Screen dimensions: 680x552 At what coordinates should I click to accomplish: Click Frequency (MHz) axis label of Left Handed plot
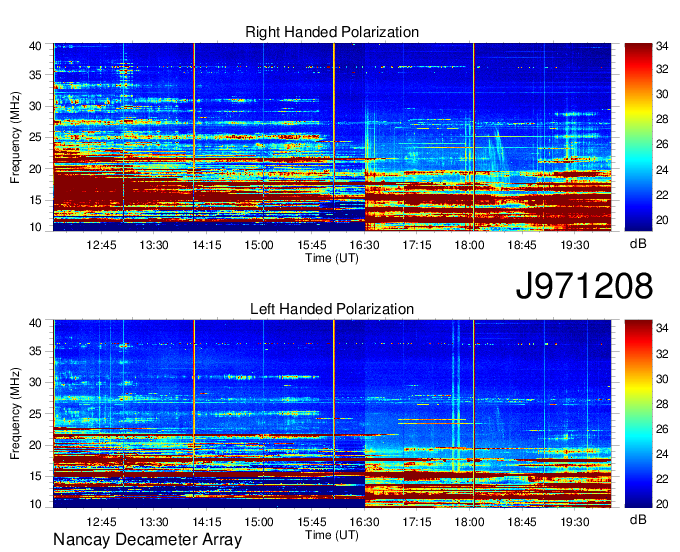pyautogui.click(x=15, y=414)
